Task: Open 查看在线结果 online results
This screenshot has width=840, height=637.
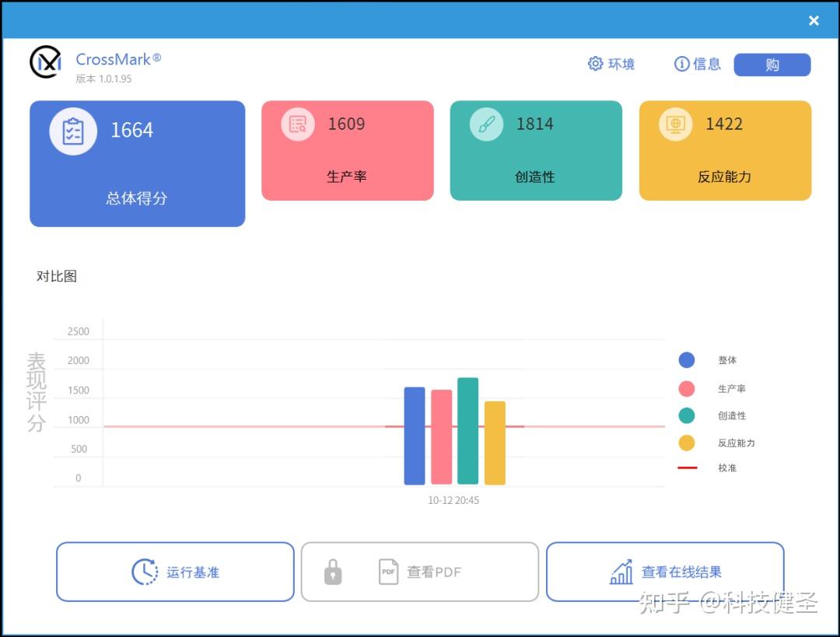Action: [x=666, y=572]
